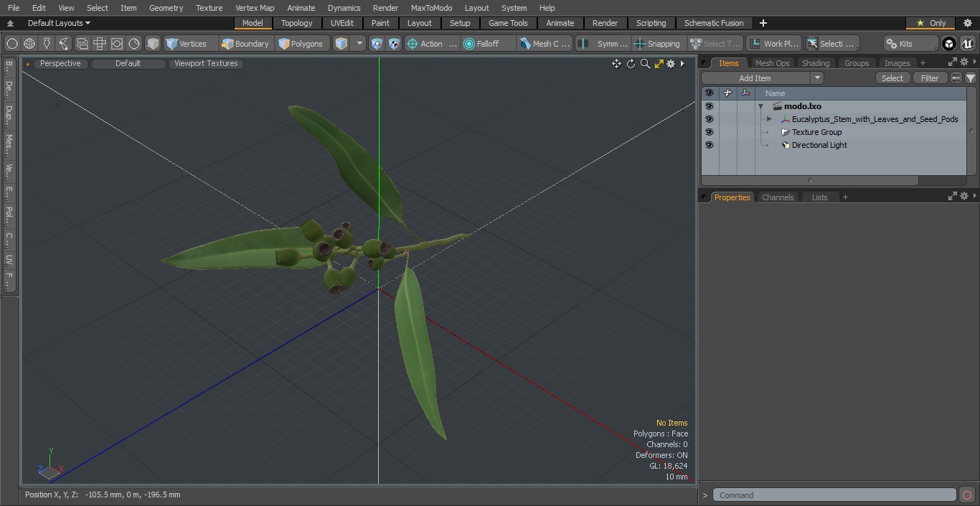Maximize viewport with the yellow arrows icon
Image resolution: width=980 pixels, height=506 pixels.
coord(659,64)
